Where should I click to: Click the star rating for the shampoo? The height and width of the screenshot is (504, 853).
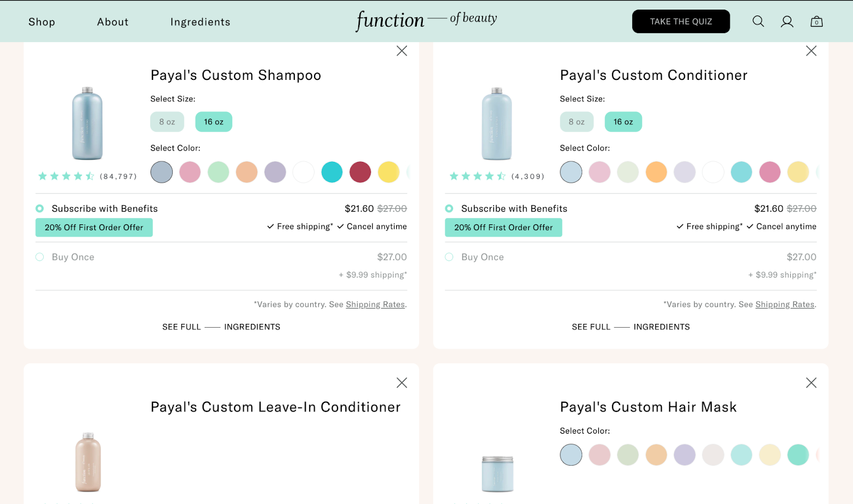(x=66, y=176)
